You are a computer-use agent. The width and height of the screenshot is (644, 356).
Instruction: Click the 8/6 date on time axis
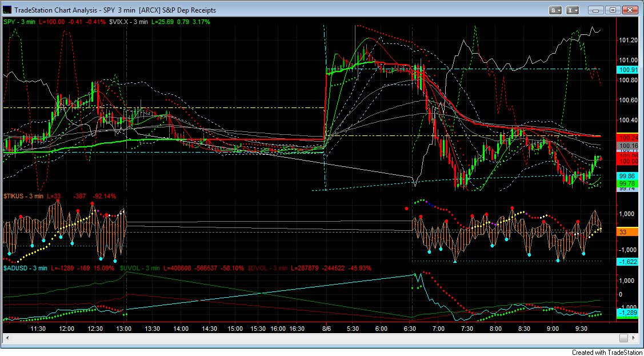(327, 329)
